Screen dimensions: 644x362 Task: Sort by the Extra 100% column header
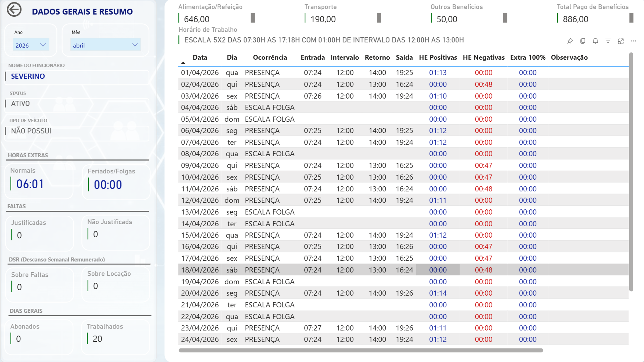pos(528,57)
